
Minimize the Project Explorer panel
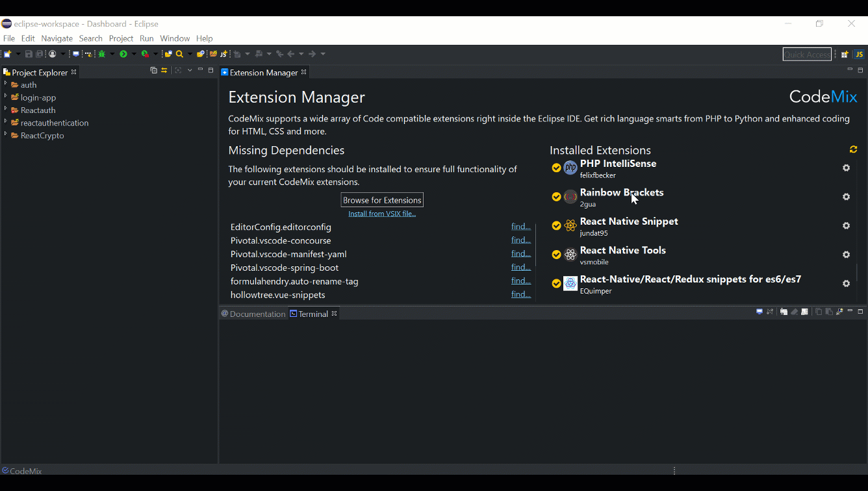click(x=200, y=69)
